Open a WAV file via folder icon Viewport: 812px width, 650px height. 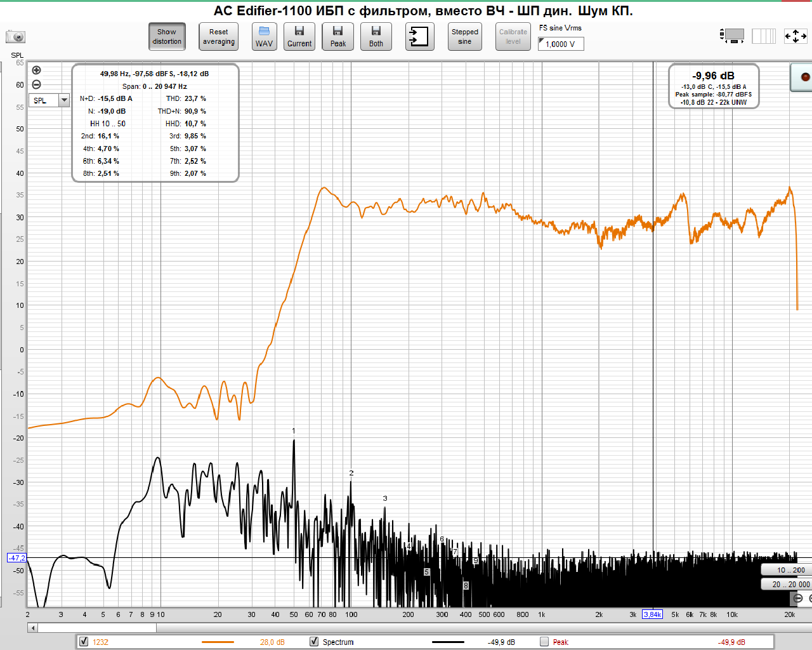(264, 37)
